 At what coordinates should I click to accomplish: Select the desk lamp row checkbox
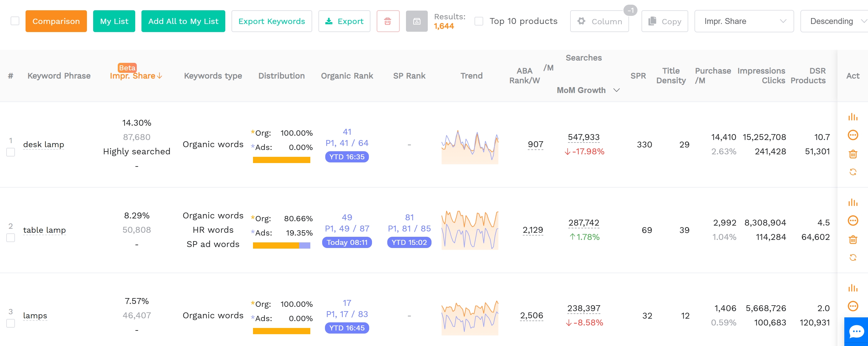[x=11, y=152]
